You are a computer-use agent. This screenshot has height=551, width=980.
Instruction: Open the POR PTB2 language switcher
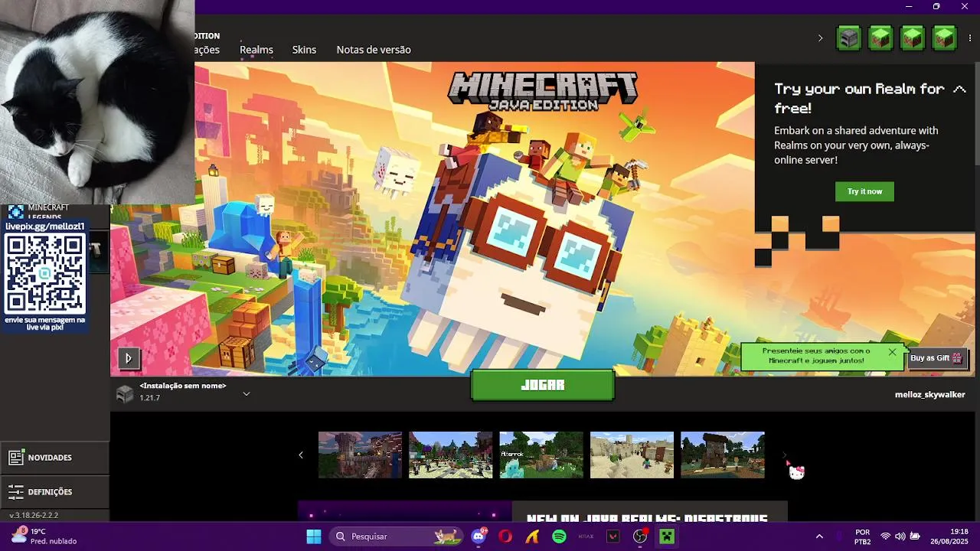862,536
